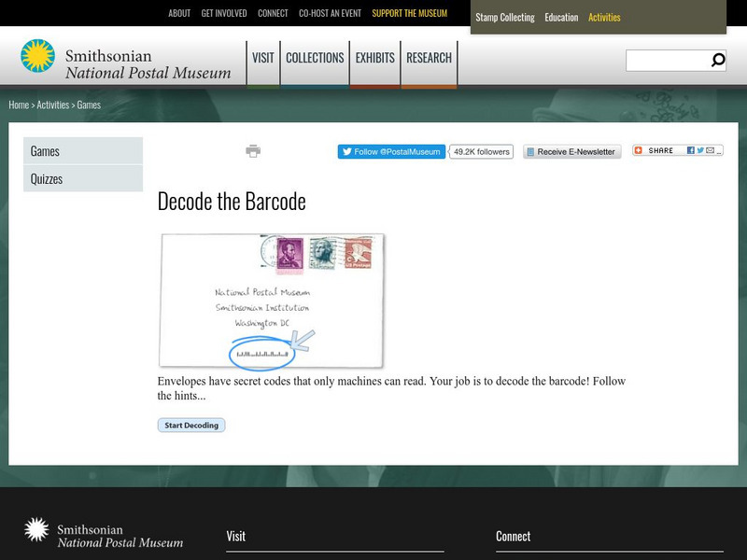Click the Home breadcrumb link

[x=17, y=105]
